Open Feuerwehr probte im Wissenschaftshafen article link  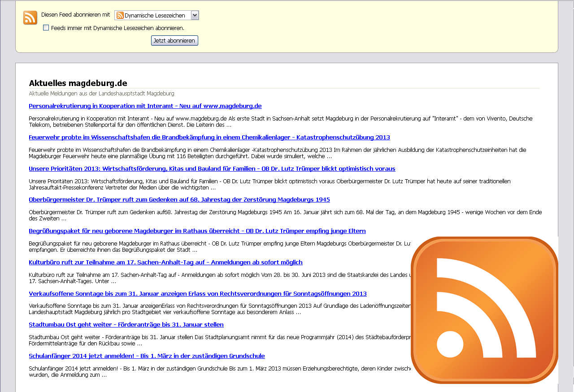[209, 138]
